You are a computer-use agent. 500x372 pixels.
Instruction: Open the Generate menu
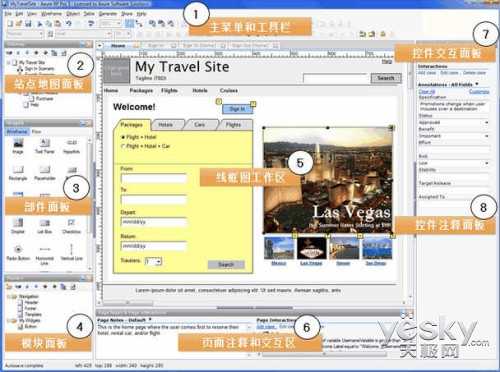(x=108, y=14)
